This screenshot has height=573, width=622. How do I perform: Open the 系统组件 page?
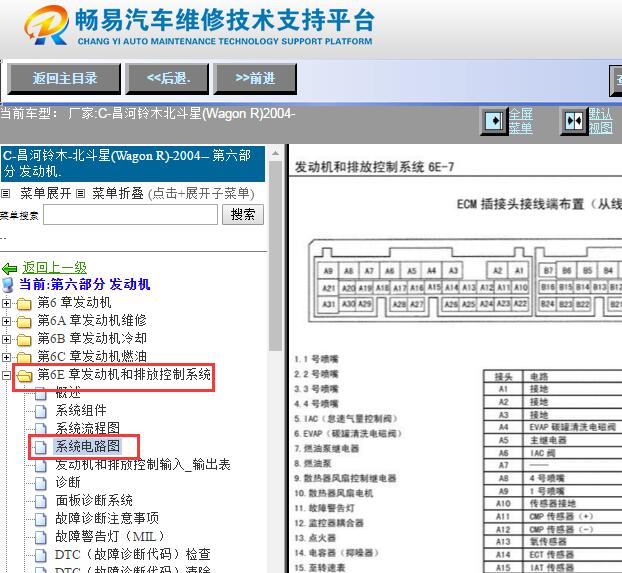(81, 411)
